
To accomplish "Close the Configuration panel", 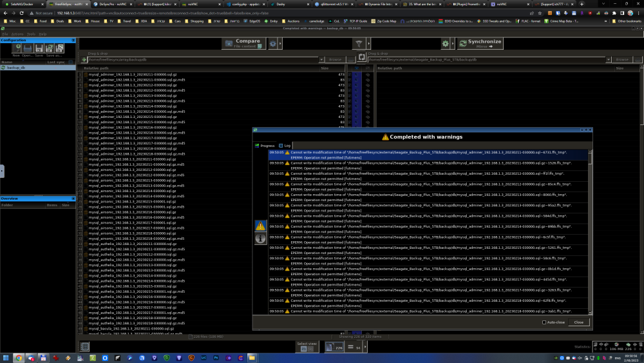I will 73,40.
